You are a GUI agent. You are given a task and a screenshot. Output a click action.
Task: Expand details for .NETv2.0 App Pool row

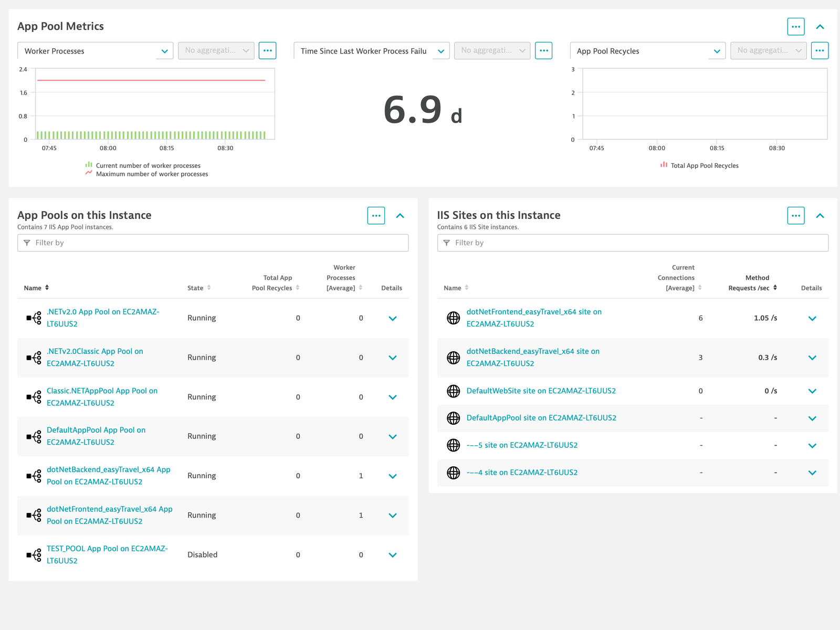(x=393, y=319)
